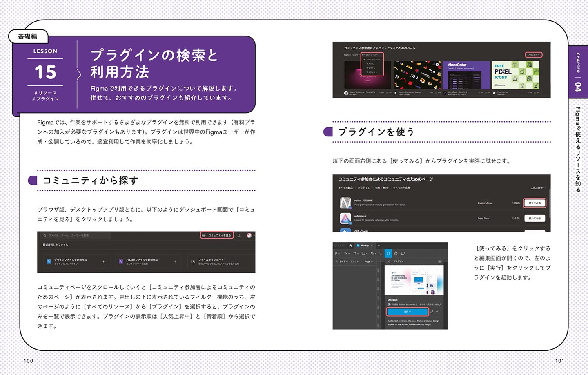Viewport: 588px width, 375px height.
Task: Click the Home icon in the tab bar
Action: (x=351, y=246)
